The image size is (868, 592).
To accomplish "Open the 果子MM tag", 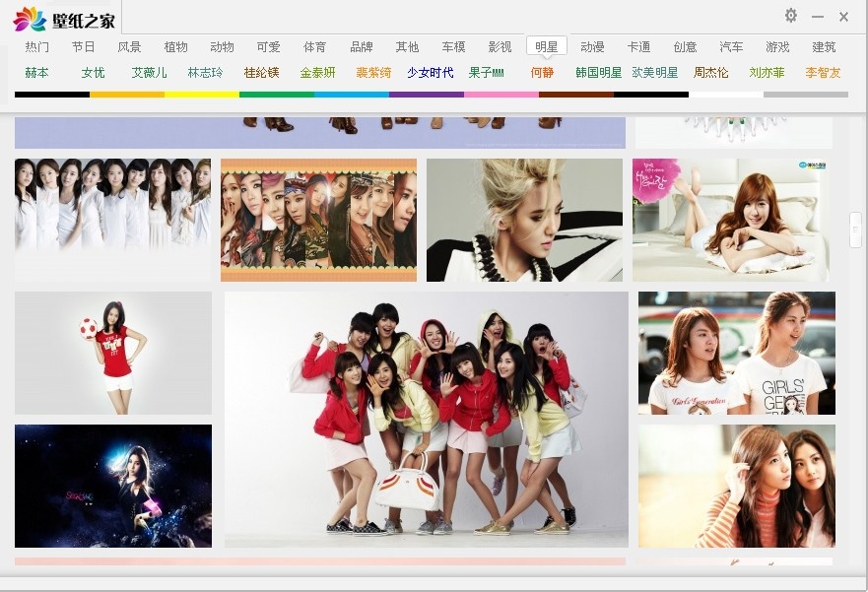I will tap(486, 73).
